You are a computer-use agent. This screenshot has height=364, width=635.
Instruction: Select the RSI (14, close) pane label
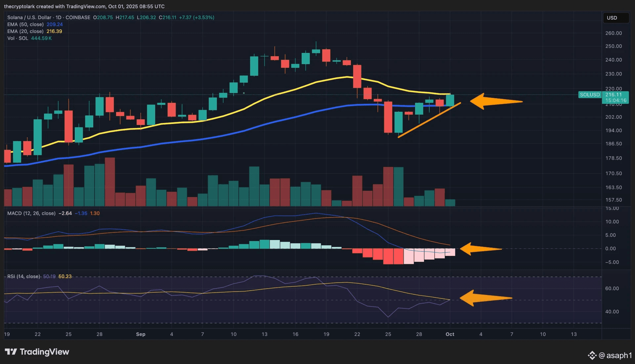click(x=24, y=276)
